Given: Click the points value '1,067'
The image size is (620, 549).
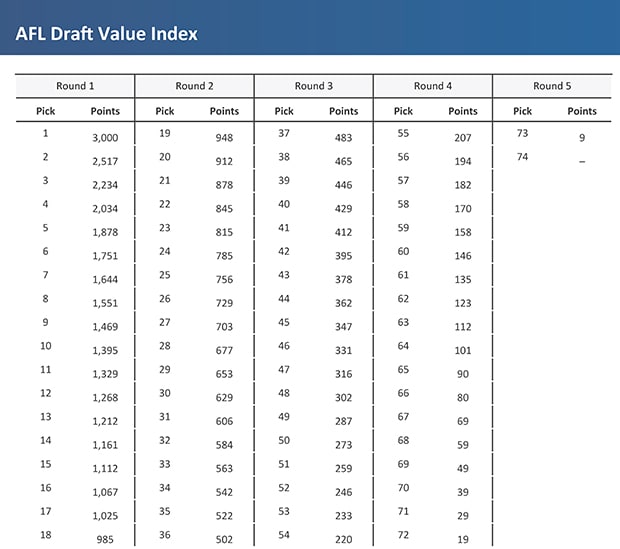Looking at the screenshot, I should pos(105,492).
